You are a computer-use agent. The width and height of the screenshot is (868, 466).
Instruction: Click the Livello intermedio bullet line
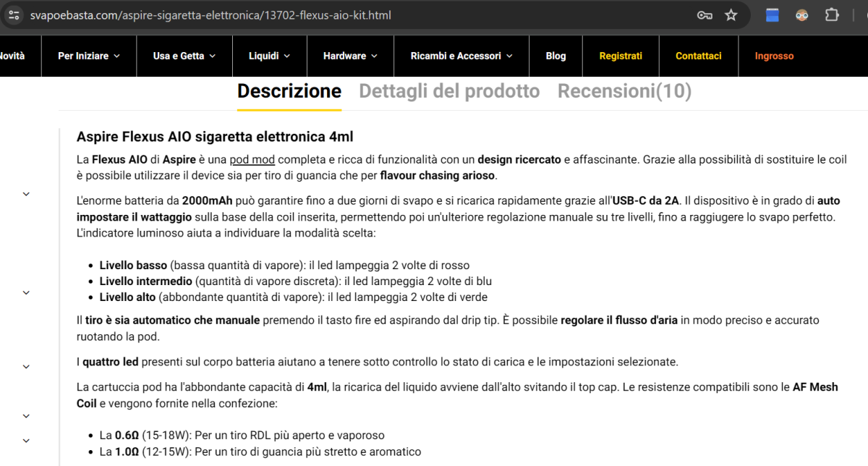[295, 281]
